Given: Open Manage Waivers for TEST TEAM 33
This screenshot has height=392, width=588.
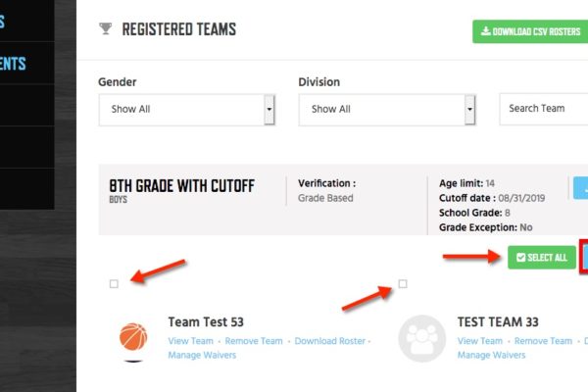Looking at the screenshot, I should pos(492,355).
